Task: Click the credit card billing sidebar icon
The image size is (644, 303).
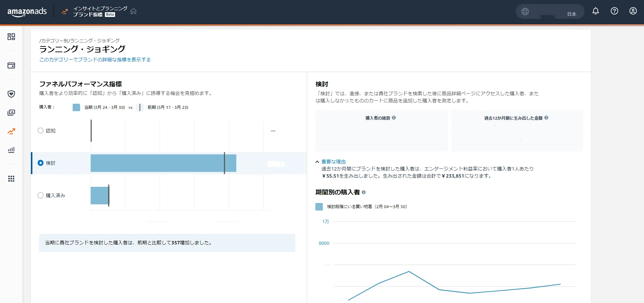Action: click(11, 65)
